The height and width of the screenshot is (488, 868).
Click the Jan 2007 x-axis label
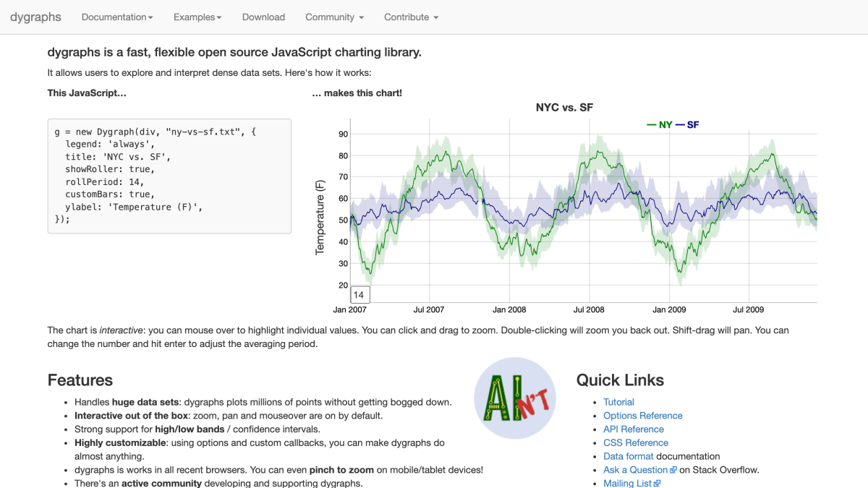tap(350, 309)
